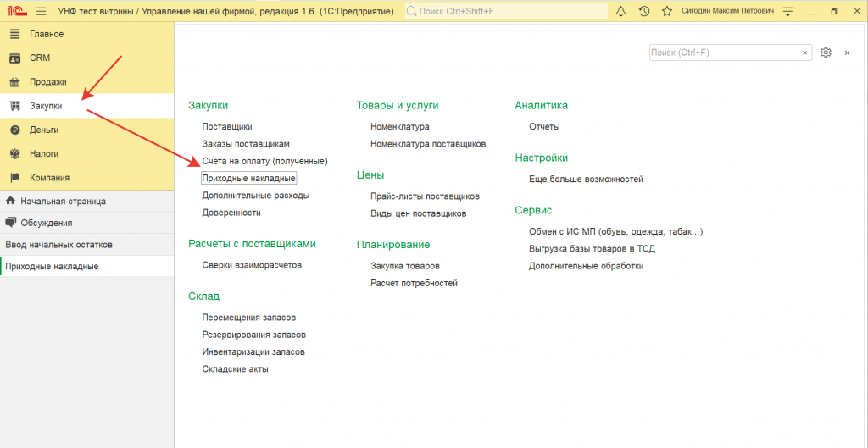The image size is (868, 448).
Task: Click the gear settings icon near search
Action: pyautogui.click(x=826, y=53)
